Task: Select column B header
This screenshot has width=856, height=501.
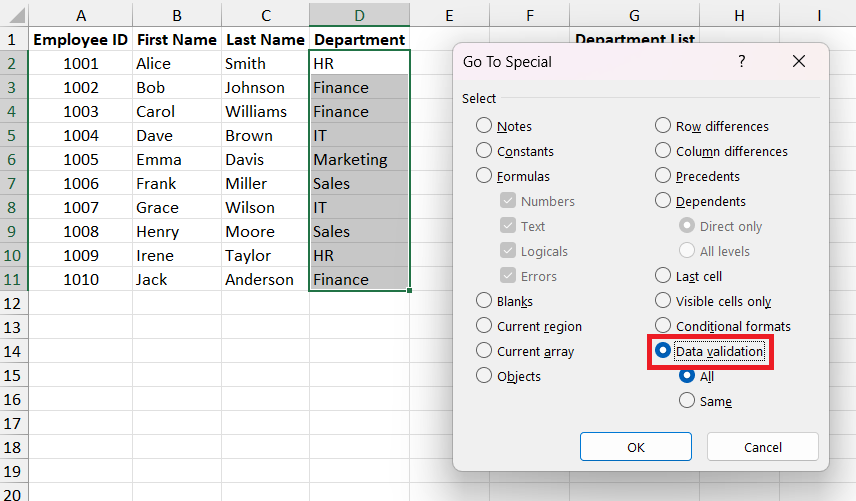Action: [x=177, y=15]
